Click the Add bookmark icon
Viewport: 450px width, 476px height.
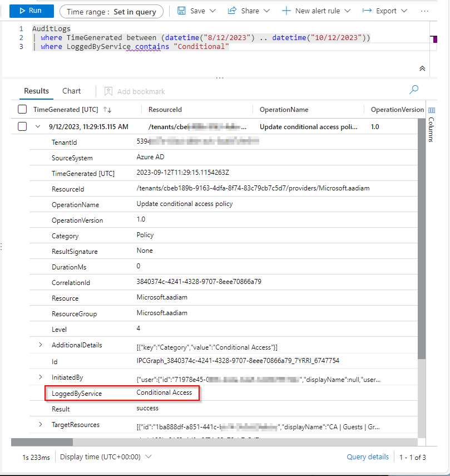[108, 91]
